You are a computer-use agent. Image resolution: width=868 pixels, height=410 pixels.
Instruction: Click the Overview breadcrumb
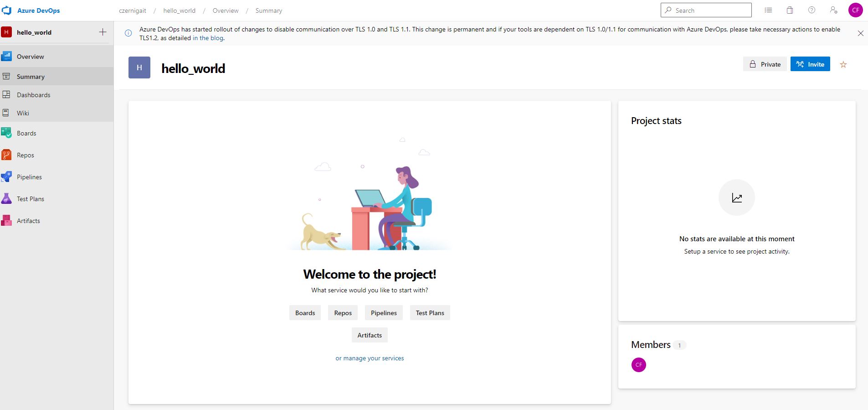(226, 10)
